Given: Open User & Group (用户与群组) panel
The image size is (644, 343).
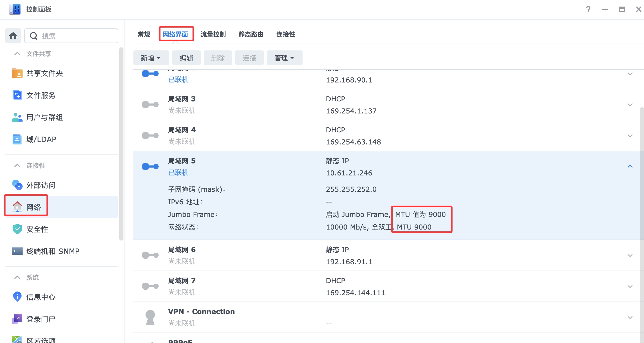Looking at the screenshot, I should click(x=44, y=117).
